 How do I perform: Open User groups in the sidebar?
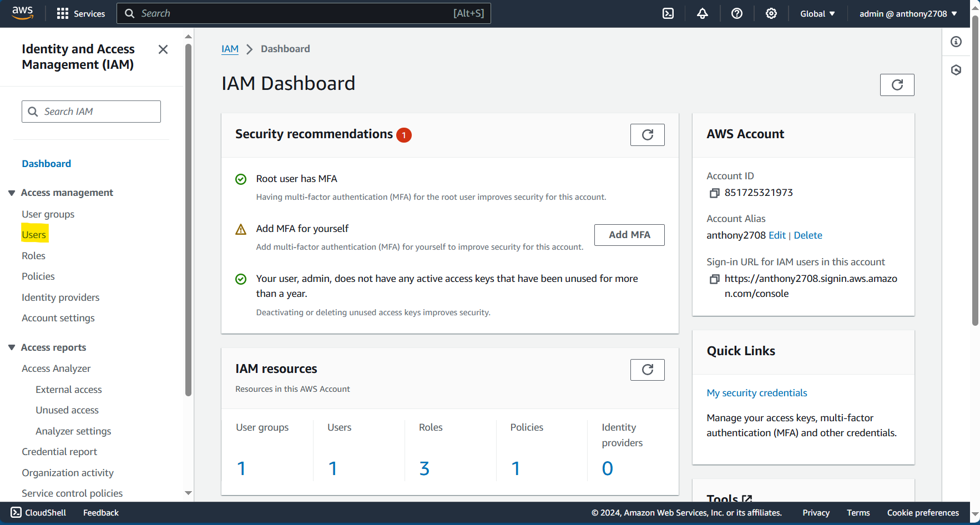pos(48,214)
